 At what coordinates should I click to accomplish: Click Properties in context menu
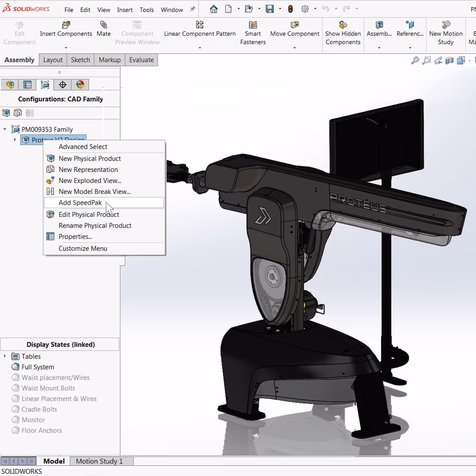click(104, 237)
